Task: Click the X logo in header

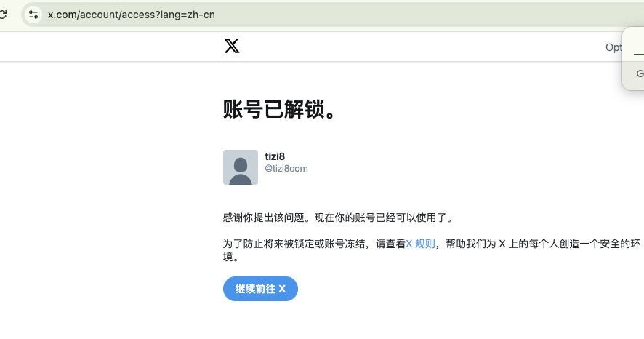Action: [x=232, y=46]
